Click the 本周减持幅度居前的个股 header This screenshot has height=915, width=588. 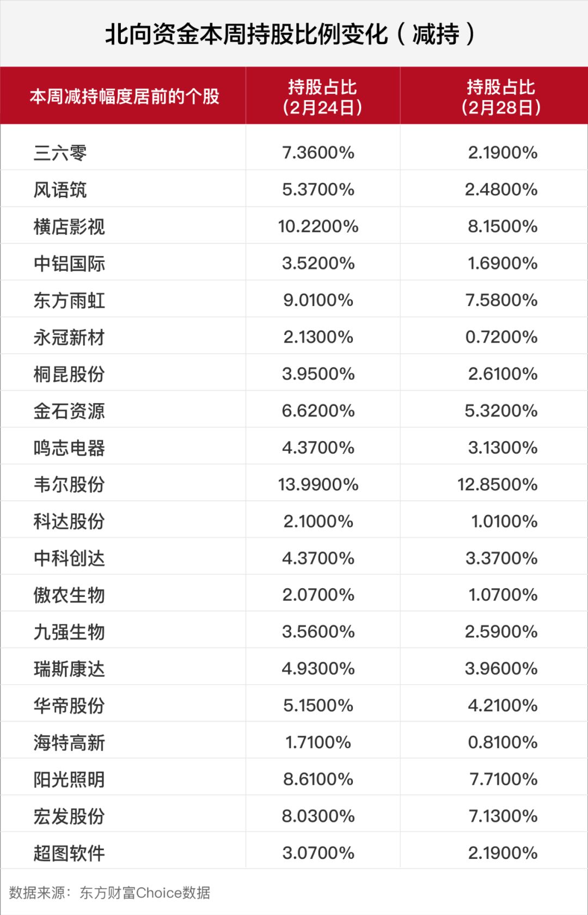click(x=124, y=96)
